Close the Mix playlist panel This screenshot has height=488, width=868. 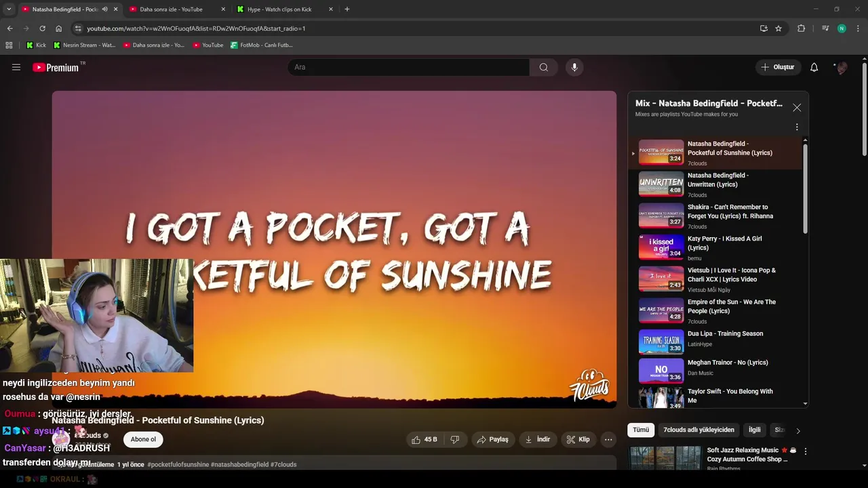[797, 107]
